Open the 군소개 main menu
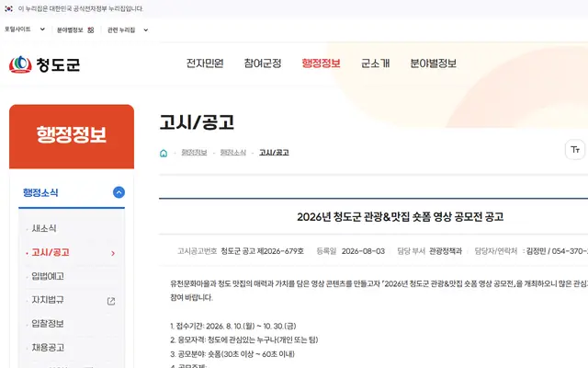Image resolution: width=588 pixels, height=368 pixels. (376, 63)
